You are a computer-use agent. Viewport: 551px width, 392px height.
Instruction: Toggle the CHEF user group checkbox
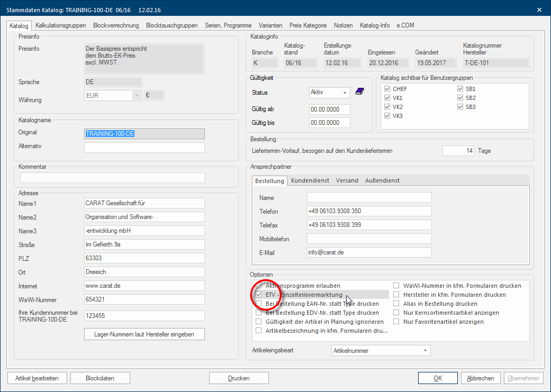(x=387, y=89)
